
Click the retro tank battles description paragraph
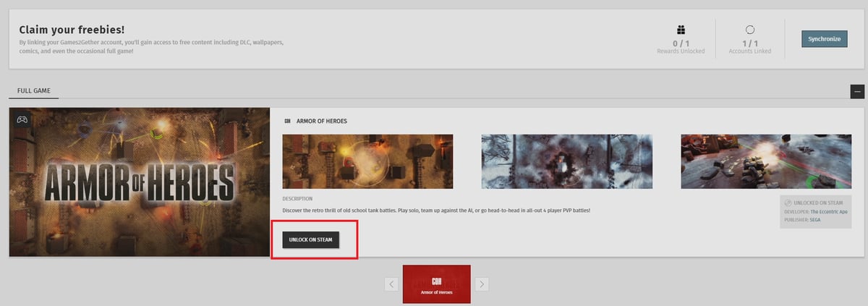coord(436,210)
